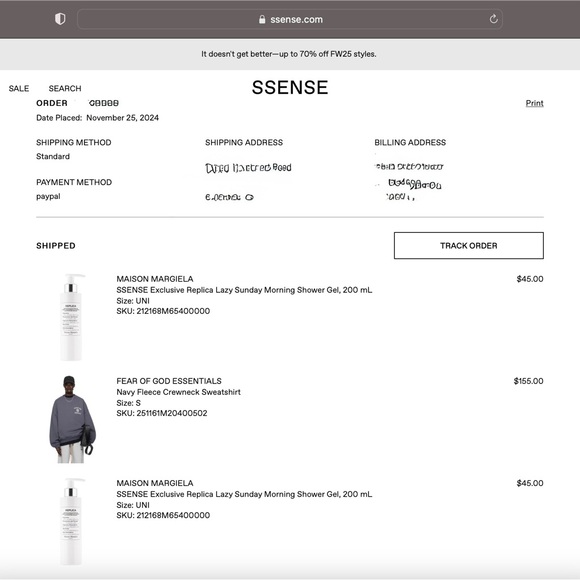Select BILLING ADDRESS heading
This screenshot has width=580, height=580.
(410, 142)
